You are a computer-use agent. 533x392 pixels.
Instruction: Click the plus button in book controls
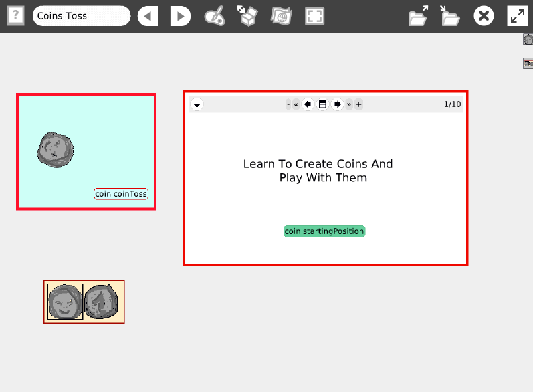pyautogui.click(x=358, y=104)
